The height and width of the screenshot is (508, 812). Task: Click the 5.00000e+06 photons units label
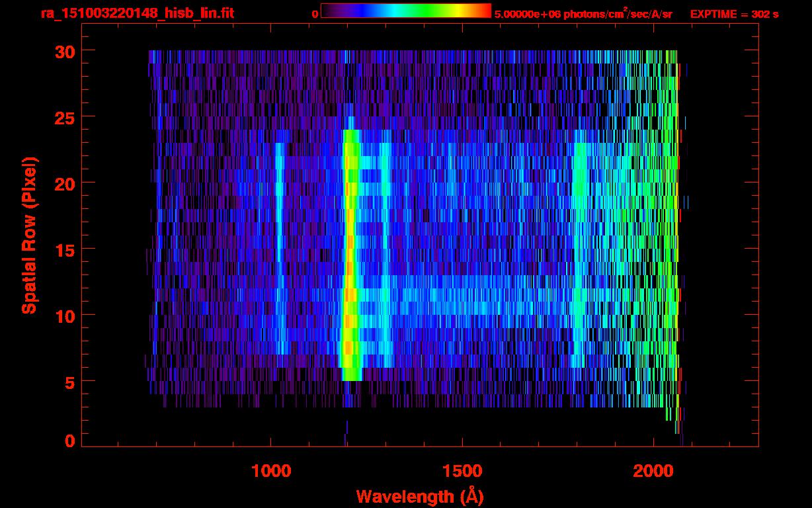point(583,13)
